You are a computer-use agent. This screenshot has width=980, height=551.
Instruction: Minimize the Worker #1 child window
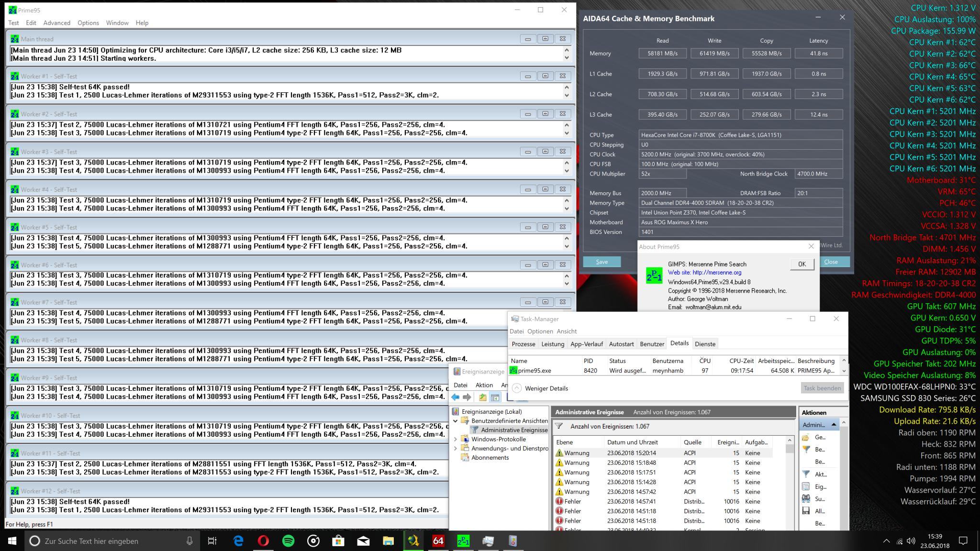coord(528,76)
